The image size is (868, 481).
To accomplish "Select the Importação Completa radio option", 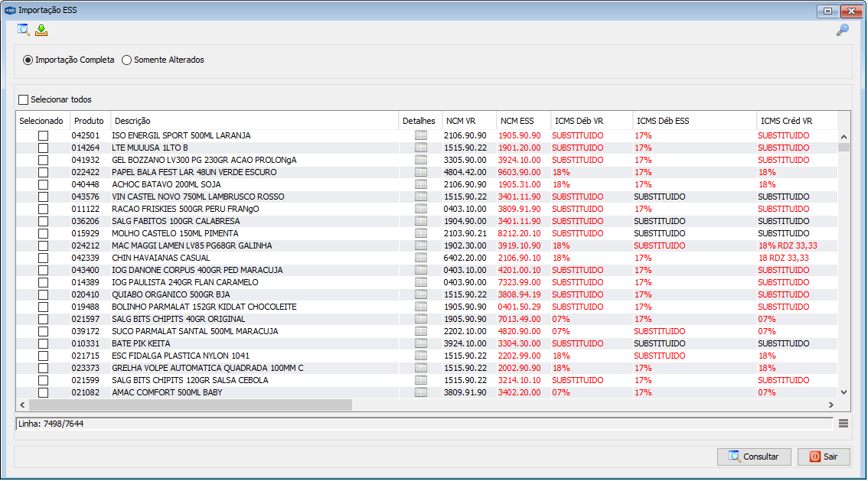I will (x=28, y=60).
